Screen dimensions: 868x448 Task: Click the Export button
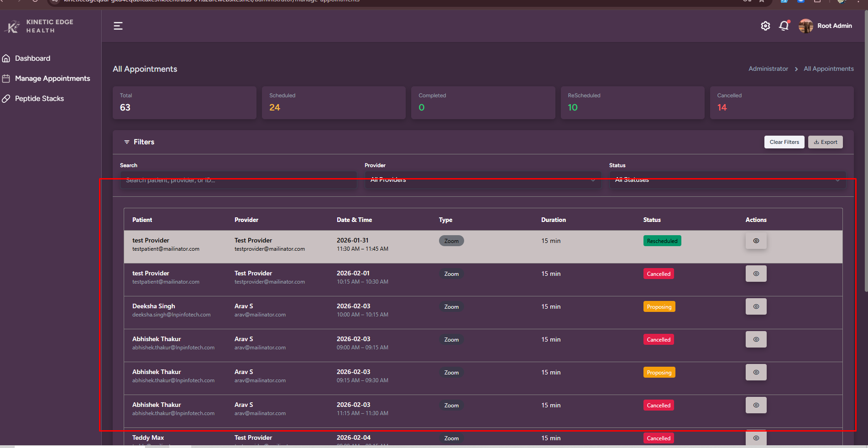click(x=825, y=142)
